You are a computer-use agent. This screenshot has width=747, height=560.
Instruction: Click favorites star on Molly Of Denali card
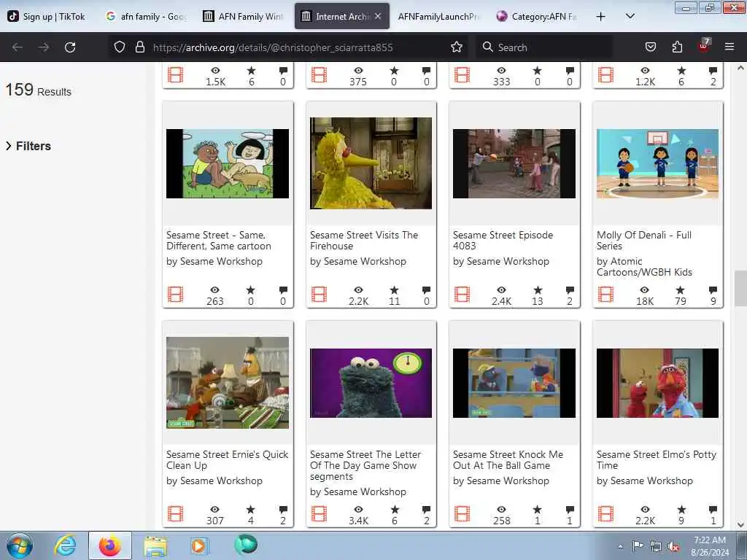[x=681, y=290]
